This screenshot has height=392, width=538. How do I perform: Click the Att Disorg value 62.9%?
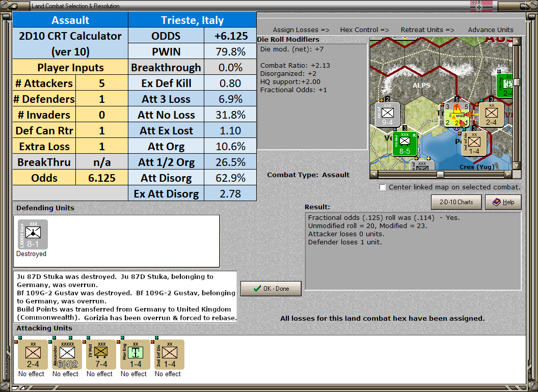230,178
